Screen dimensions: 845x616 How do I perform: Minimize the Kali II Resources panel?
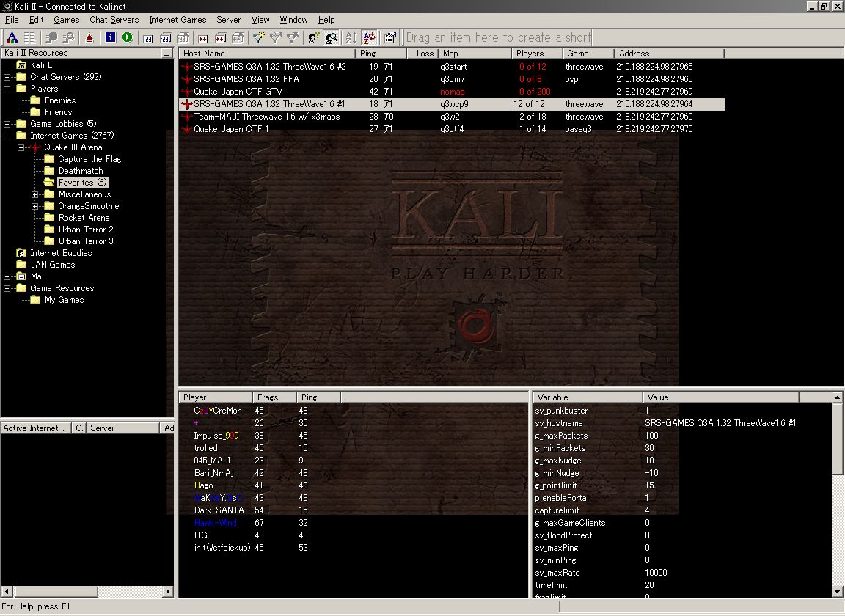[167, 54]
